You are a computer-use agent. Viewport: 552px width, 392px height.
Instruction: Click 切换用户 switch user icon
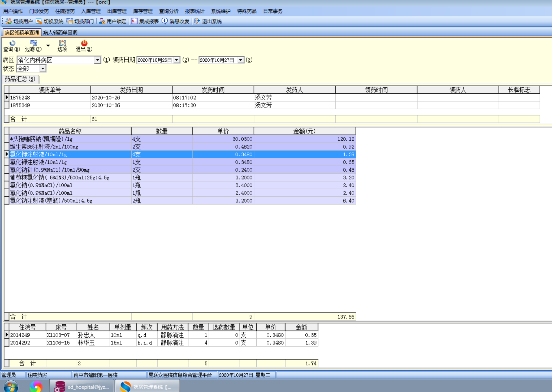tap(9, 21)
